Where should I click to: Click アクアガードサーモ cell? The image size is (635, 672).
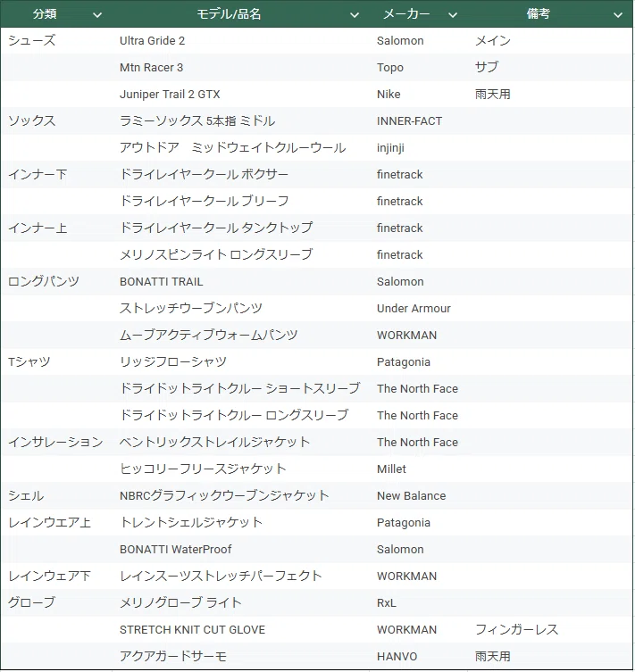click(x=172, y=656)
